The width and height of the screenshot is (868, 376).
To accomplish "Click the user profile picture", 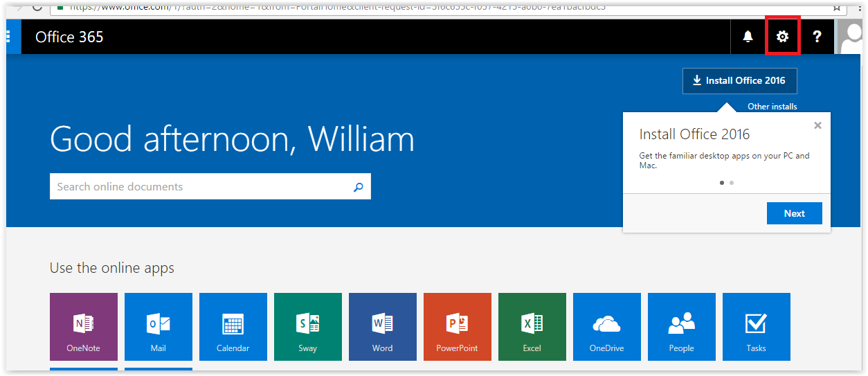I will point(851,37).
